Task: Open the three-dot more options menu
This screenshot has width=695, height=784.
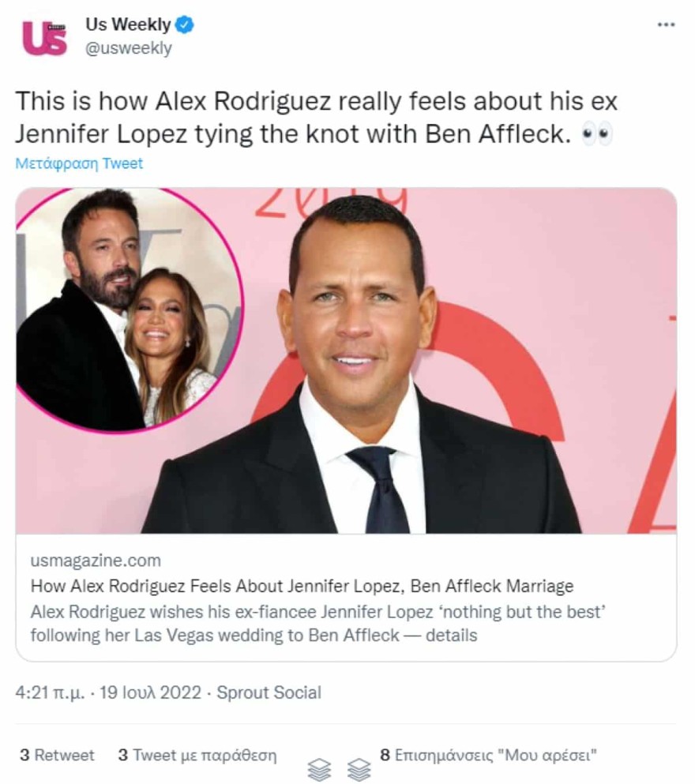Action: (x=666, y=25)
